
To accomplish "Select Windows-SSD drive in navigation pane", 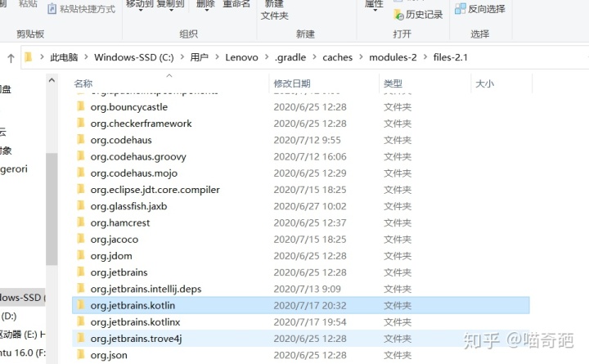I will [23, 298].
